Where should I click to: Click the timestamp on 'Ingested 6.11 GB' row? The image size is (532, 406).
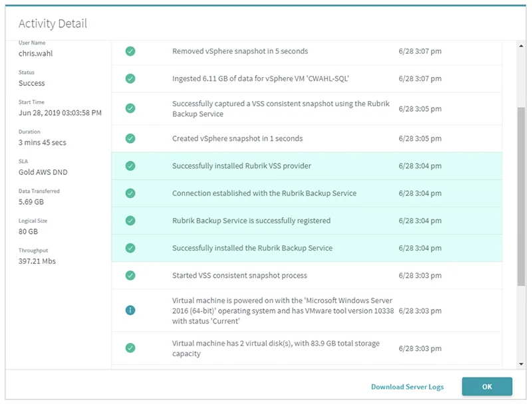420,78
